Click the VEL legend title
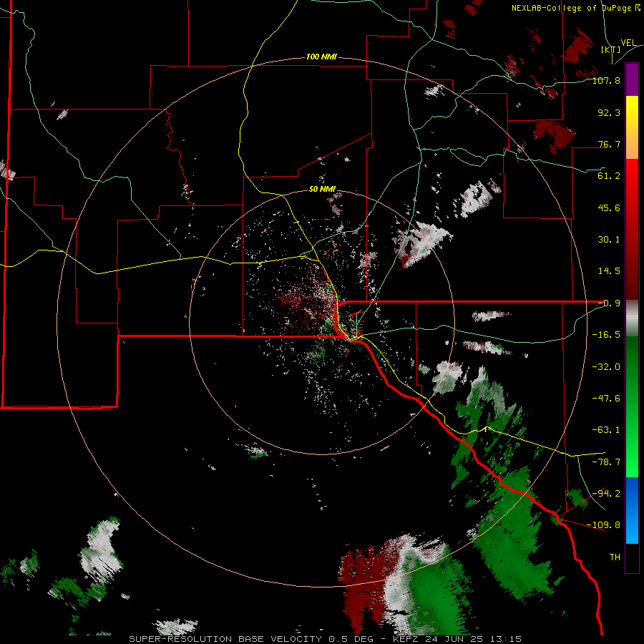Image resolution: width=644 pixels, height=644 pixels. pyautogui.click(x=628, y=43)
